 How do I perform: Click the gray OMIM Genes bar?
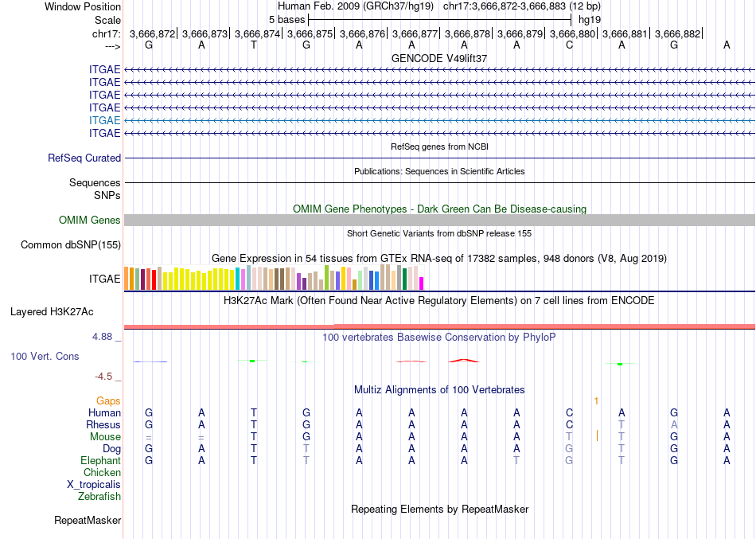439,220
